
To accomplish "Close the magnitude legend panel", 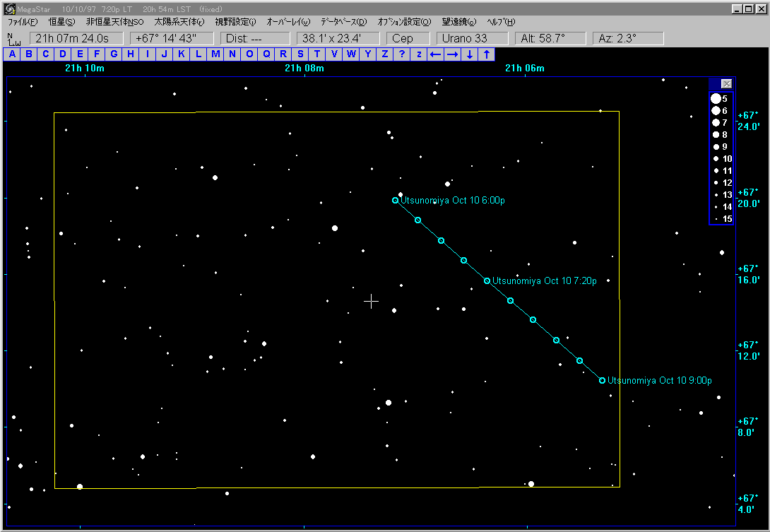I will (x=726, y=83).
